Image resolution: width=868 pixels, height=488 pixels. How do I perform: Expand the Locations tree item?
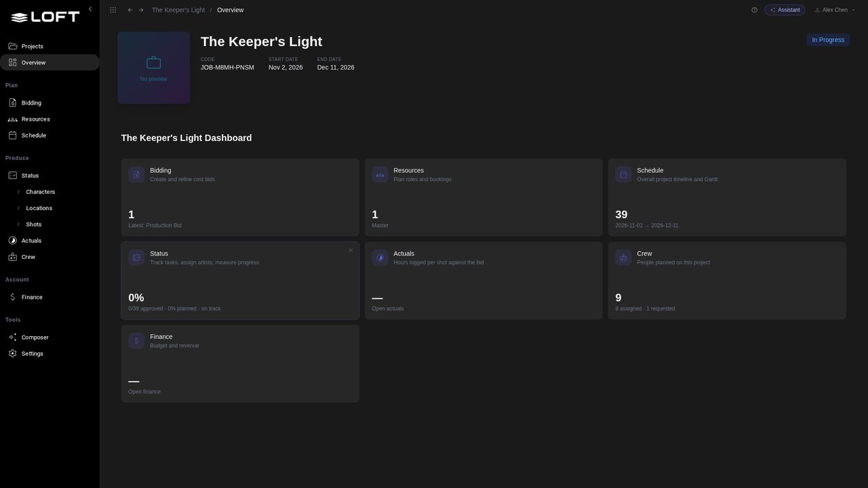tap(18, 208)
